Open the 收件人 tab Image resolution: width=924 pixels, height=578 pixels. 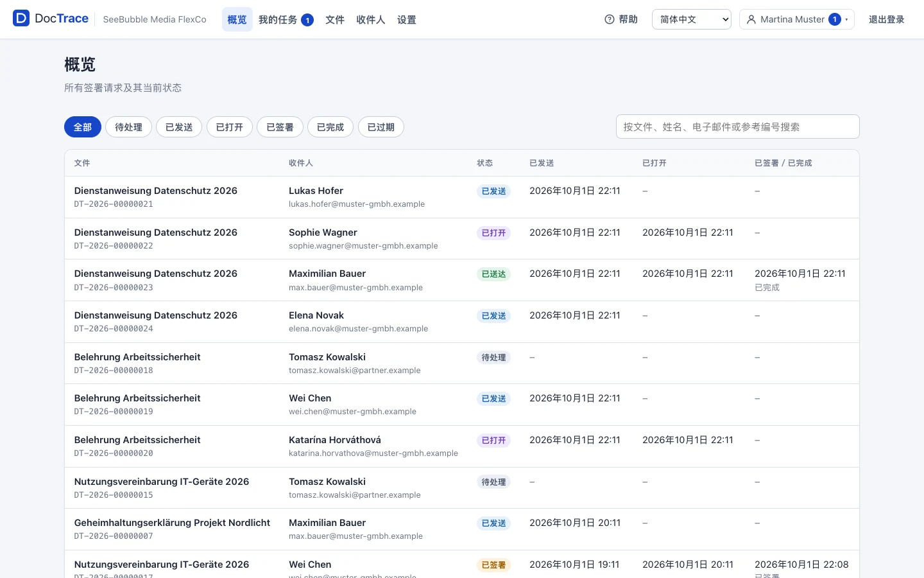pos(371,20)
